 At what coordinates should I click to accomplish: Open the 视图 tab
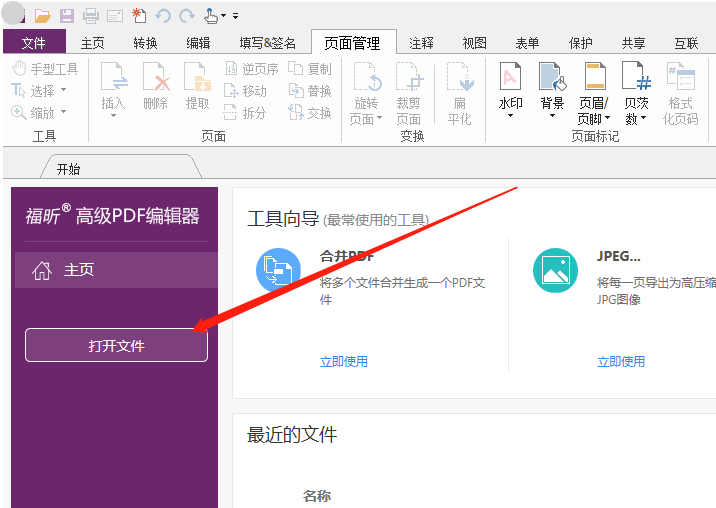474,43
